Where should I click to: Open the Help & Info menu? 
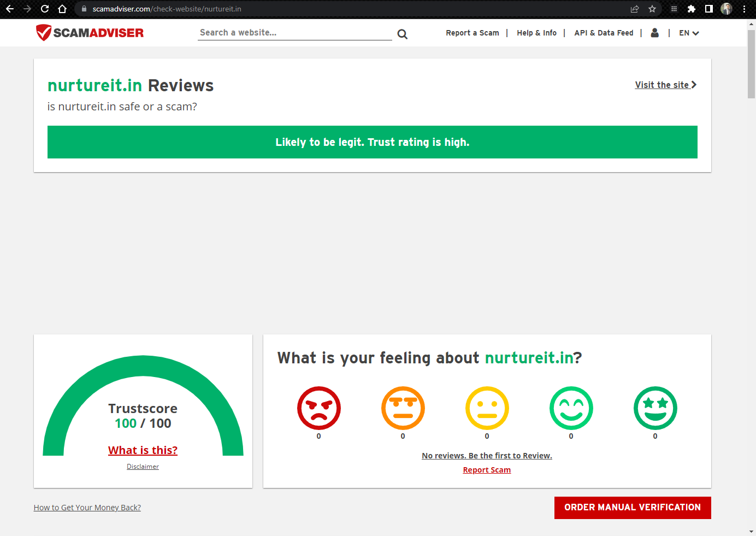pos(536,33)
